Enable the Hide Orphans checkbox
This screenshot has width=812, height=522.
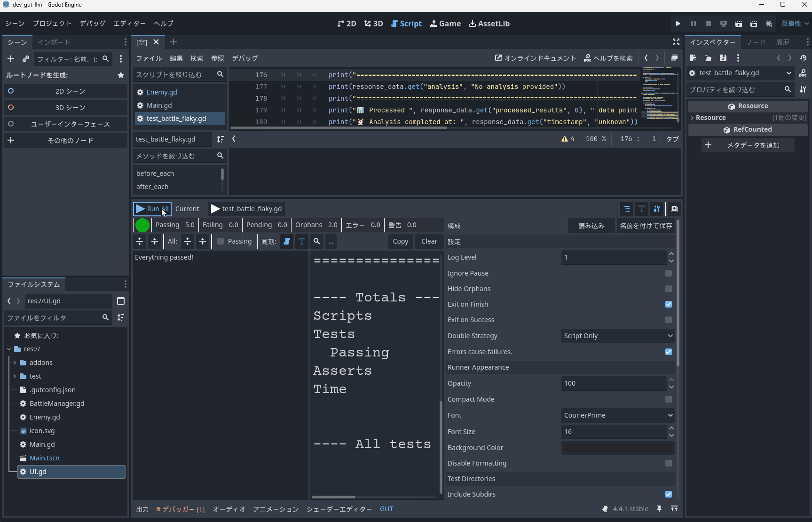pyautogui.click(x=669, y=289)
